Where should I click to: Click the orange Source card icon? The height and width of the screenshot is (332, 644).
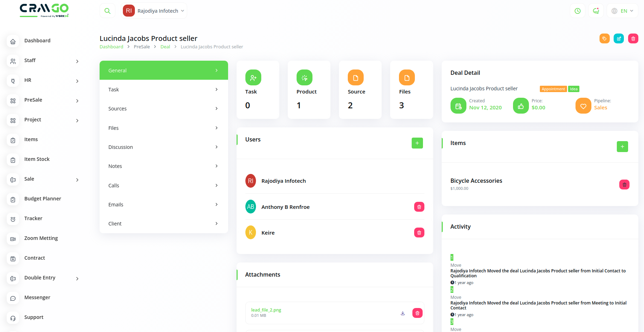click(x=356, y=78)
